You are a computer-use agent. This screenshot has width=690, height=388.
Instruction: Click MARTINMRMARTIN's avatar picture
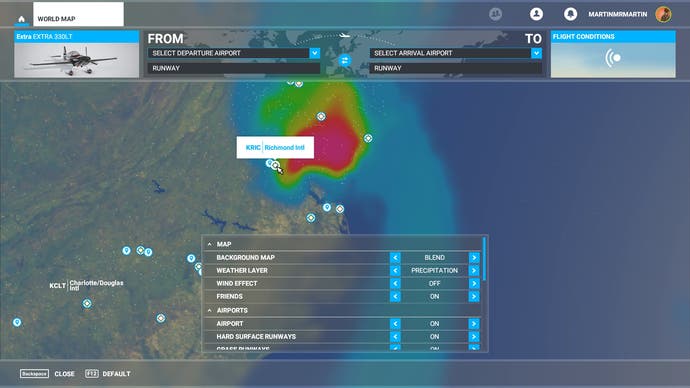pos(664,14)
